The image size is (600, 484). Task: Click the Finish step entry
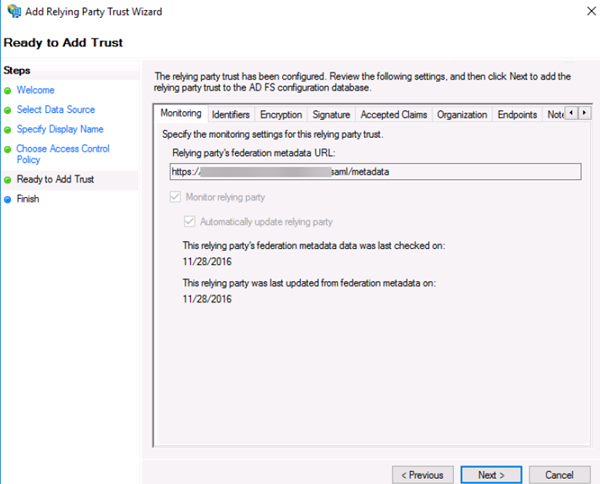tap(28, 199)
